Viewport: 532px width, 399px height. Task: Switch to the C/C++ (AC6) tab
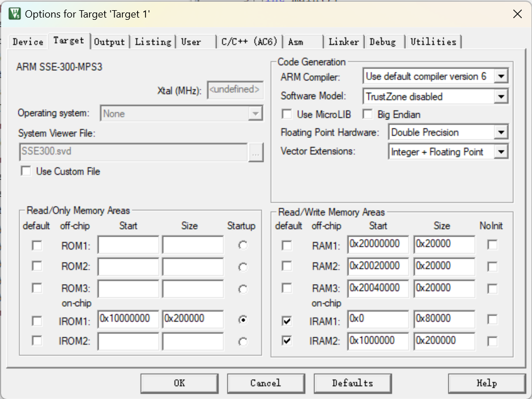pyautogui.click(x=249, y=42)
